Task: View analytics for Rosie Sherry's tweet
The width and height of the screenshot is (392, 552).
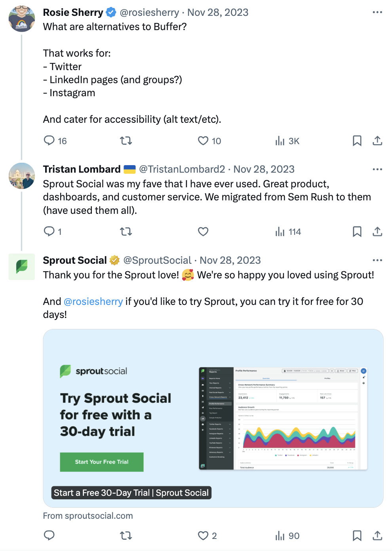Action: point(280,141)
